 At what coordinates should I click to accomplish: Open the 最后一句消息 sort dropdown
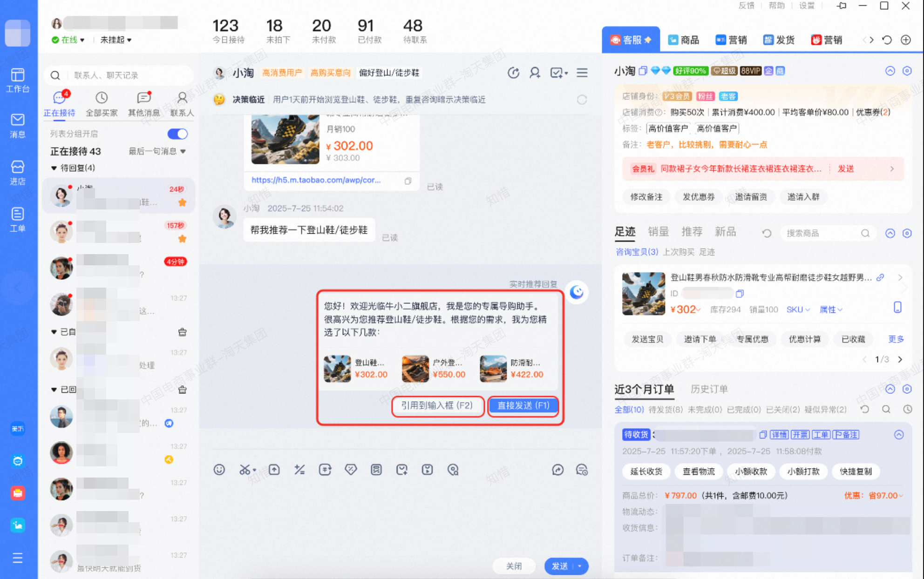(x=157, y=151)
